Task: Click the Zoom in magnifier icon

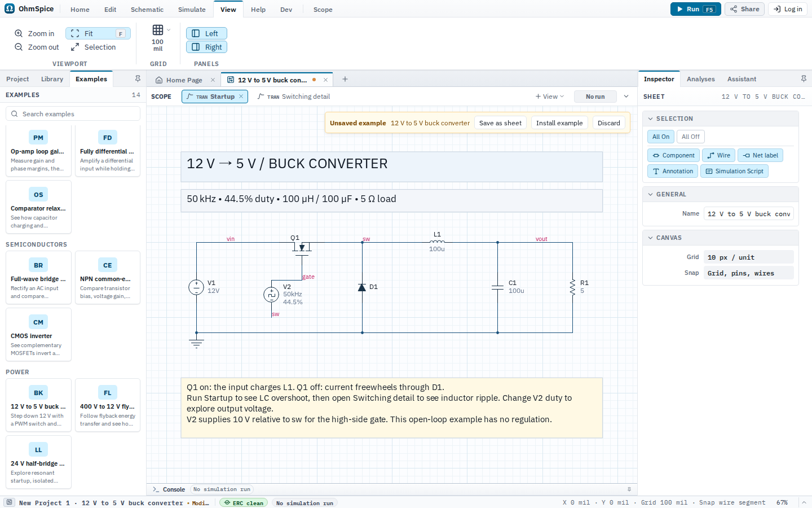Action: point(19,33)
